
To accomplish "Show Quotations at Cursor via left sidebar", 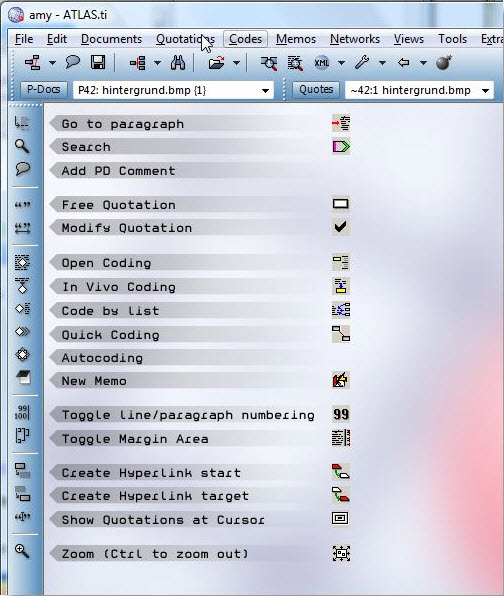I will (22, 517).
